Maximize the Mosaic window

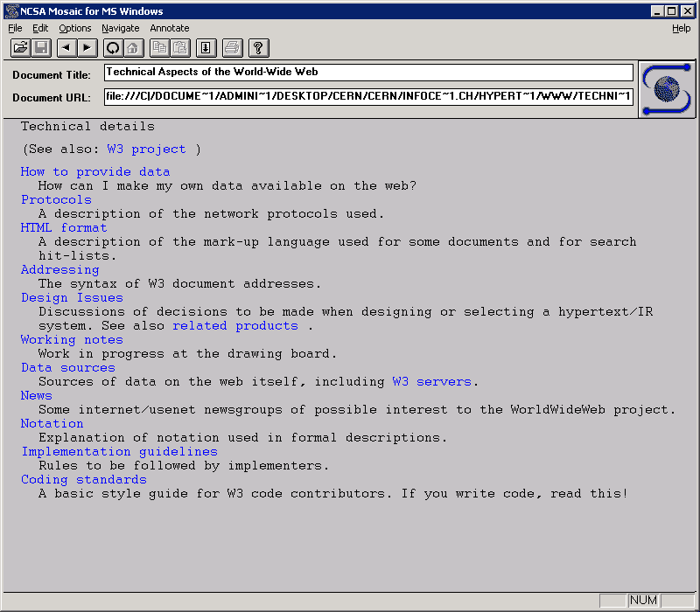pos(671,11)
